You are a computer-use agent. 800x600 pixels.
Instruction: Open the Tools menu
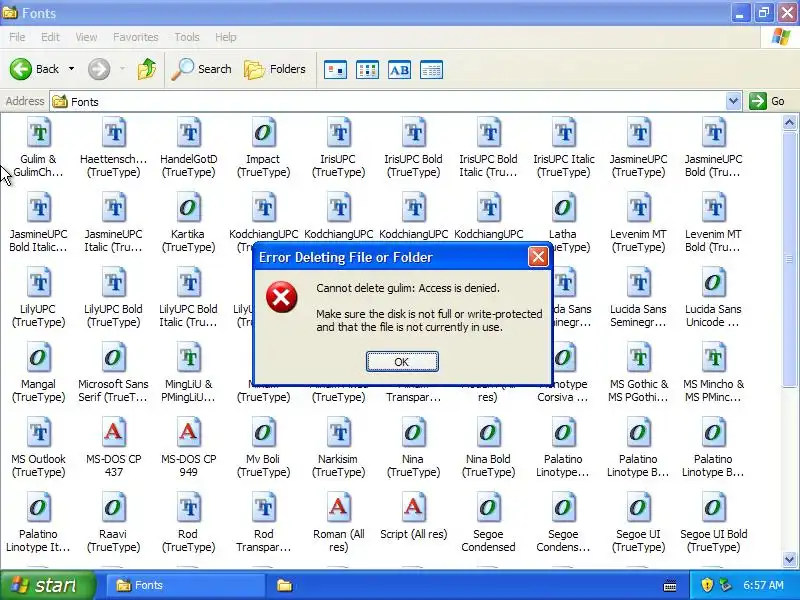[x=187, y=37]
